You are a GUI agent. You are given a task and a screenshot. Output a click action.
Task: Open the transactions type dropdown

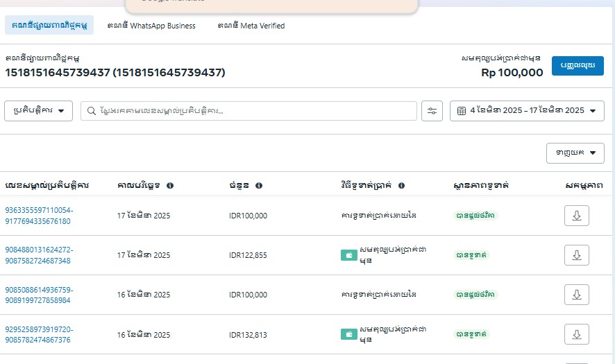click(x=38, y=111)
